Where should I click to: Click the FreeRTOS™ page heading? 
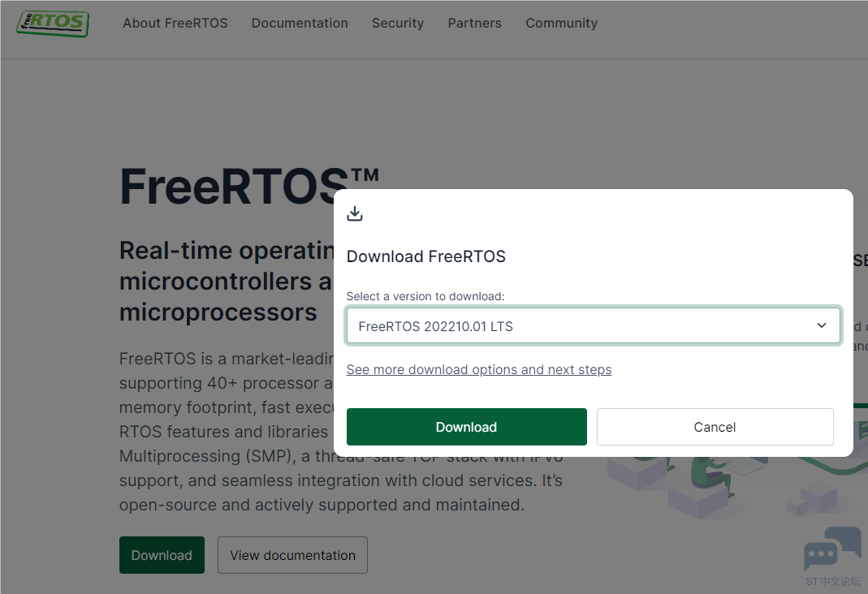(249, 187)
